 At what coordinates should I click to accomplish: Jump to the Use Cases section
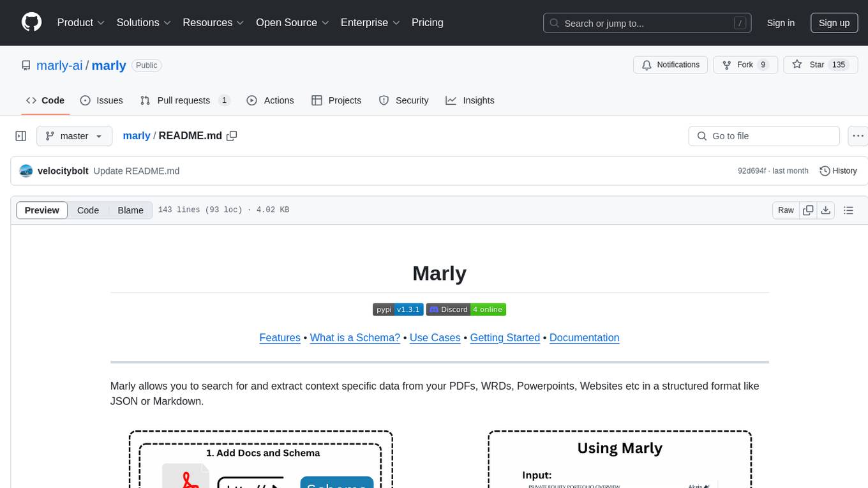(435, 337)
